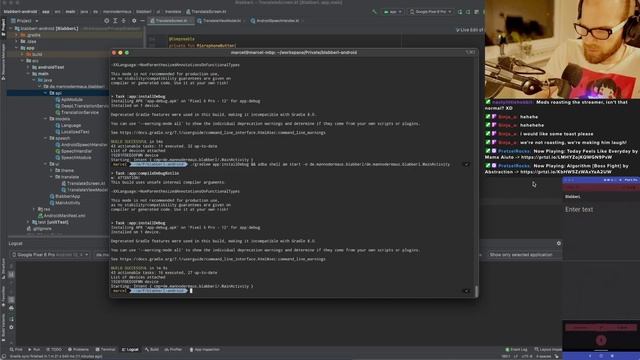This screenshot has height=360, width=640.
Task: Open the Profiler tool window
Action: 173,349
